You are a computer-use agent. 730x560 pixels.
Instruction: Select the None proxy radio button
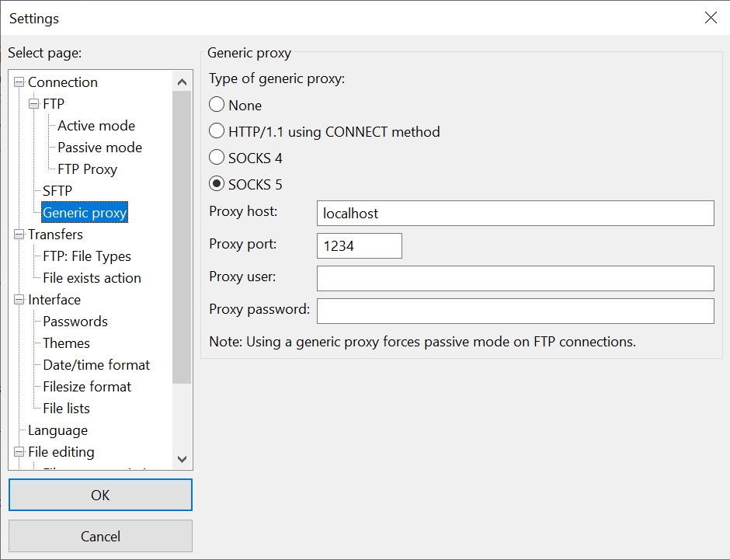[216, 104]
